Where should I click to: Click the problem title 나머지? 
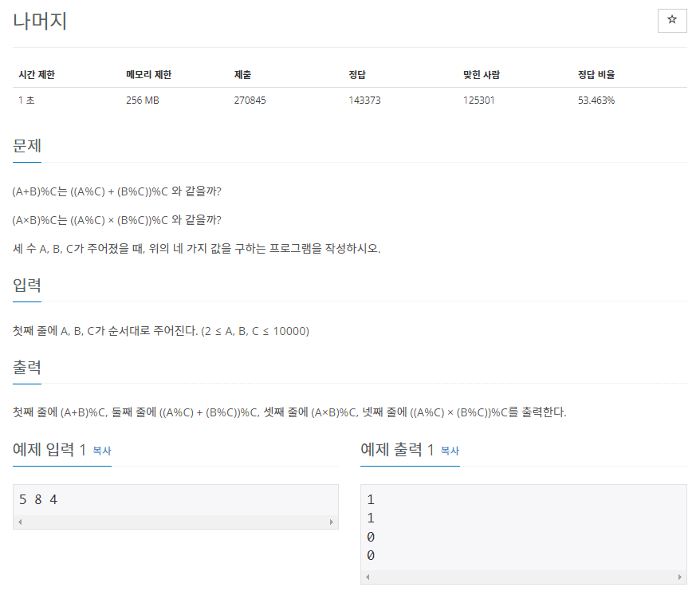click(40, 21)
